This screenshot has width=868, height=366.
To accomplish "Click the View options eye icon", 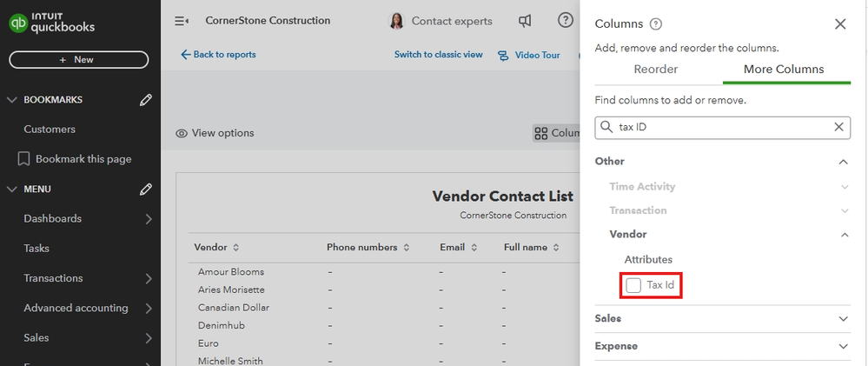I will 181,133.
